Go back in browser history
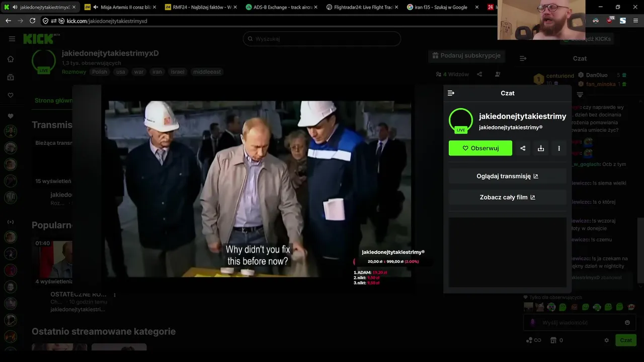Viewport: 644px width, 362px height. coord(8,21)
